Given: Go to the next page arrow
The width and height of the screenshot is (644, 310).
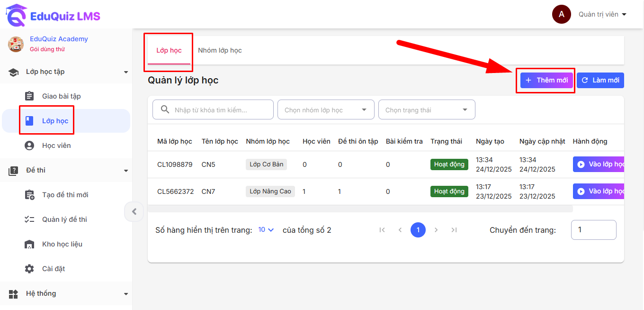Looking at the screenshot, I should tap(436, 230).
